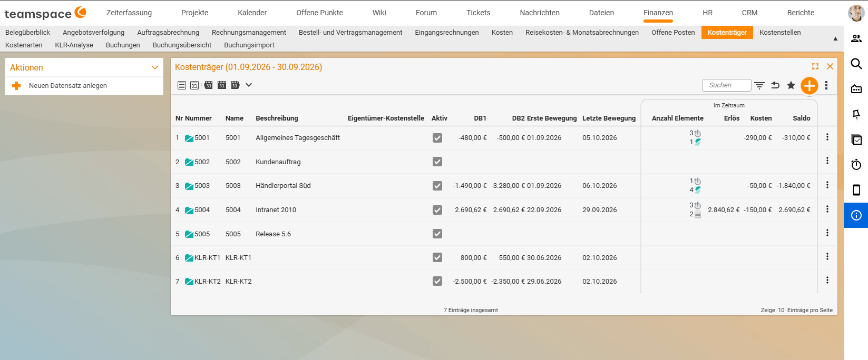
Task: Change entries per page value 10
Action: (781, 310)
